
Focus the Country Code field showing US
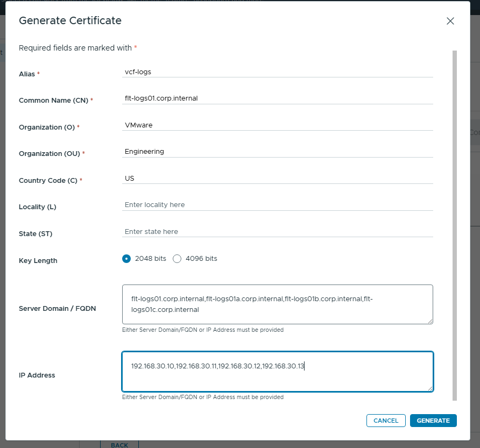point(277,178)
